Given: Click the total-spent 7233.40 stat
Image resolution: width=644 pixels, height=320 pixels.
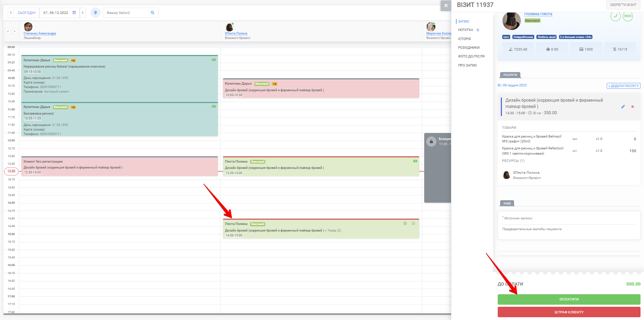Looking at the screenshot, I should tap(518, 49).
